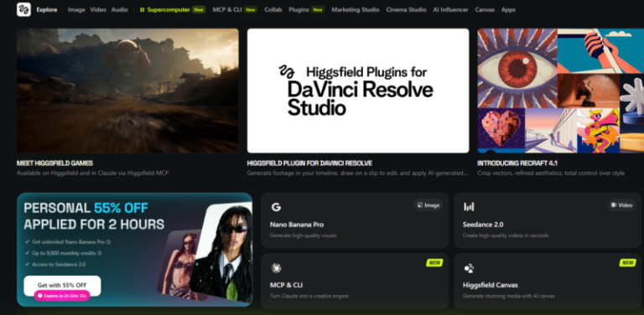Click 'Available on Higgsfield and in Claude' text

tap(92, 173)
